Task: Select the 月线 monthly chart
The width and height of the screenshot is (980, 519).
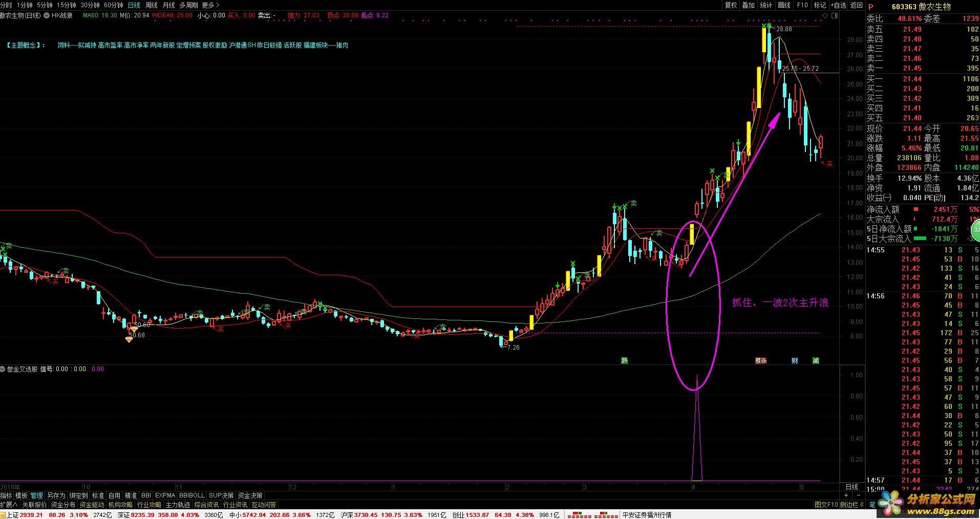Action: point(168,5)
